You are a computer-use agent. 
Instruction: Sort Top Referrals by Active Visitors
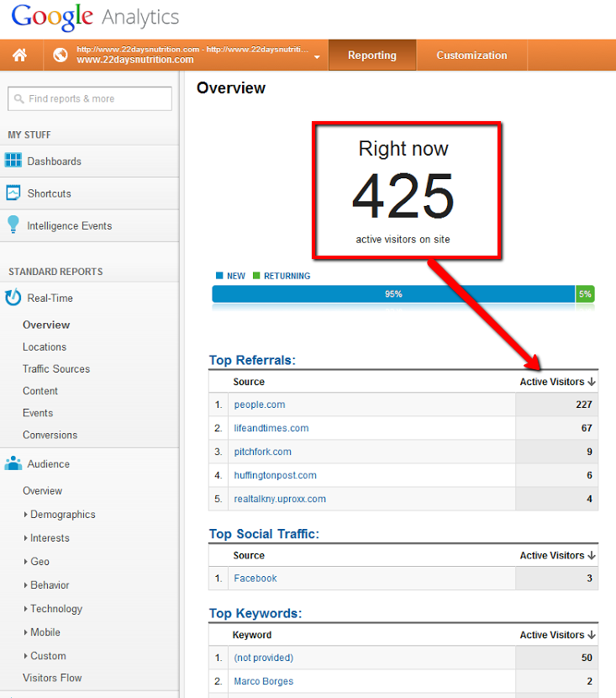click(x=557, y=382)
